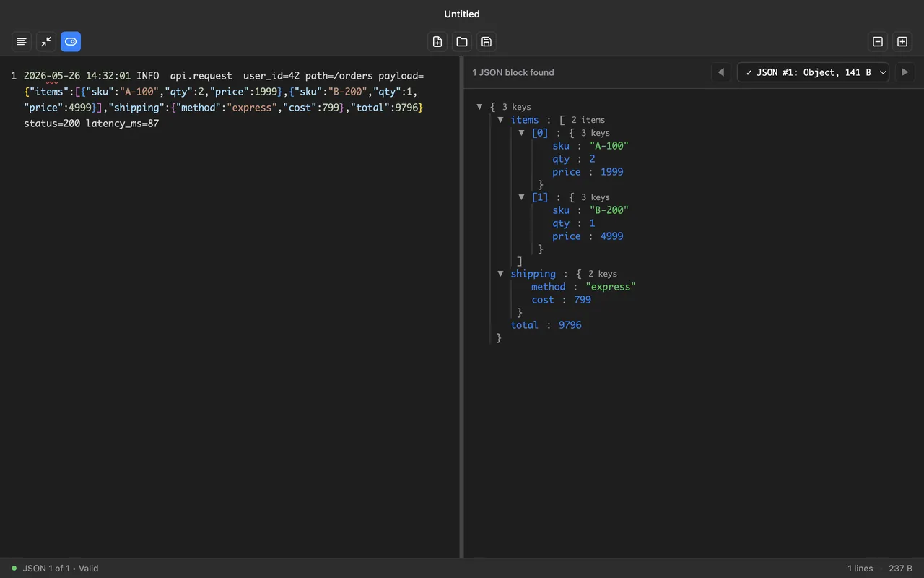
Task: Click "1 JSON block found" label
Action: coord(513,72)
